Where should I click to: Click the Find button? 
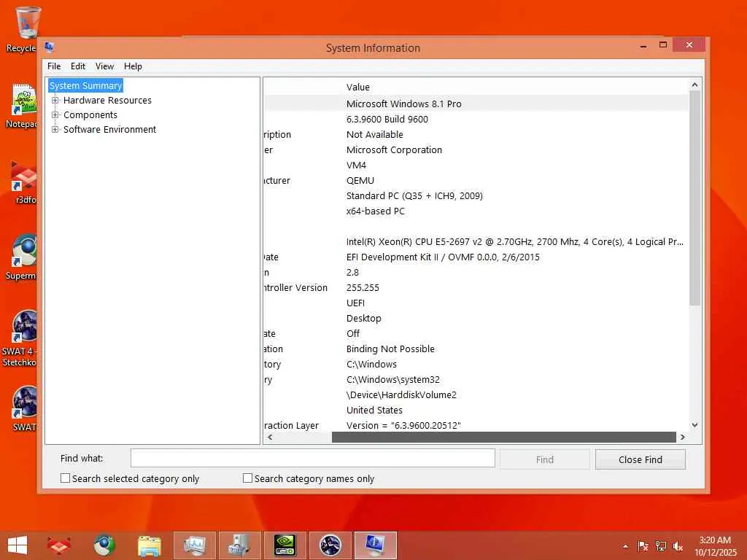[544, 459]
